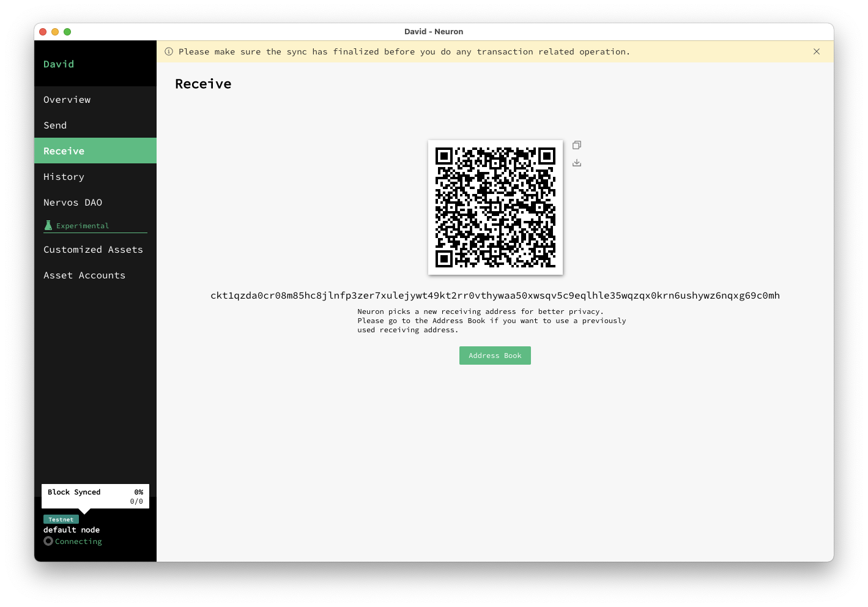Click the info icon in the sync notice
868x607 pixels.
tap(169, 51)
